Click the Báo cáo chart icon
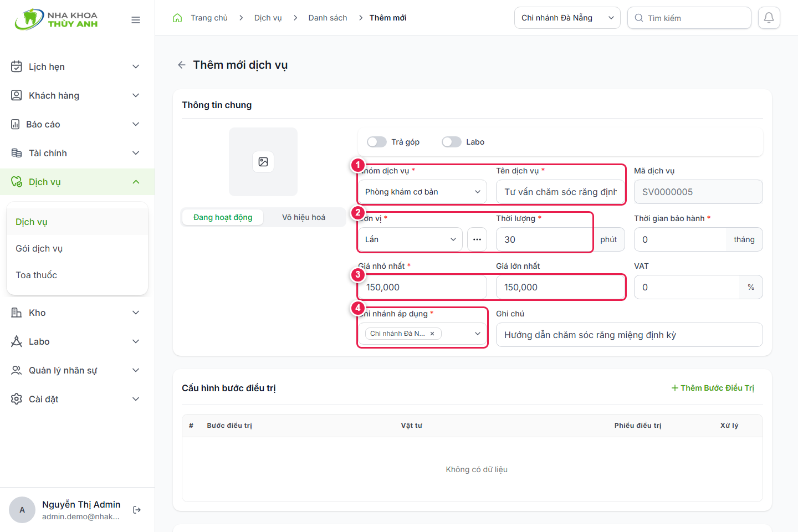This screenshot has width=798, height=532. click(16, 124)
